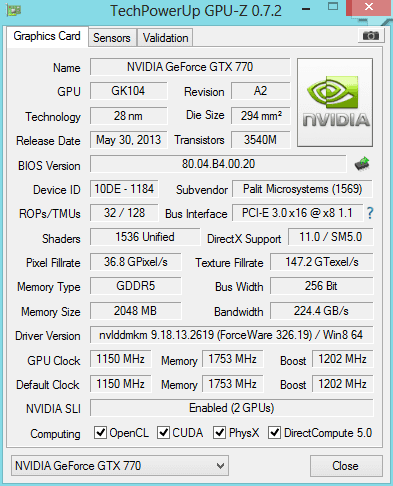Click the Bus Interface field PCI-E 3.0
This screenshot has width=393, height=486.
[x=297, y=213]
